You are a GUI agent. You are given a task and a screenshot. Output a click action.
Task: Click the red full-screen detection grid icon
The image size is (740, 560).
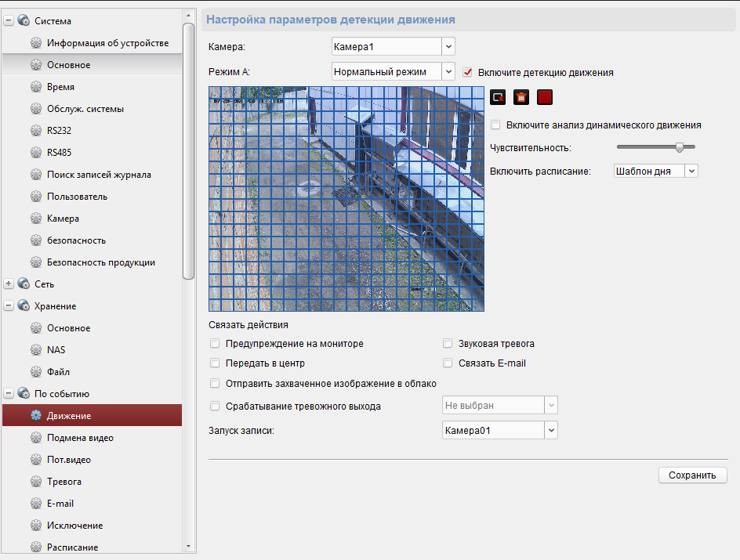tap(546, 97)
